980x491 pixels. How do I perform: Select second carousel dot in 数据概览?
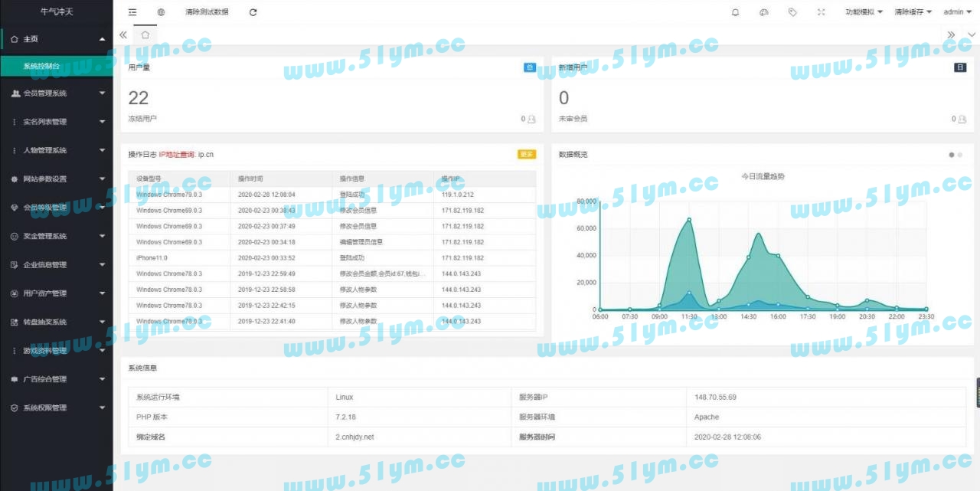point(960,155)
